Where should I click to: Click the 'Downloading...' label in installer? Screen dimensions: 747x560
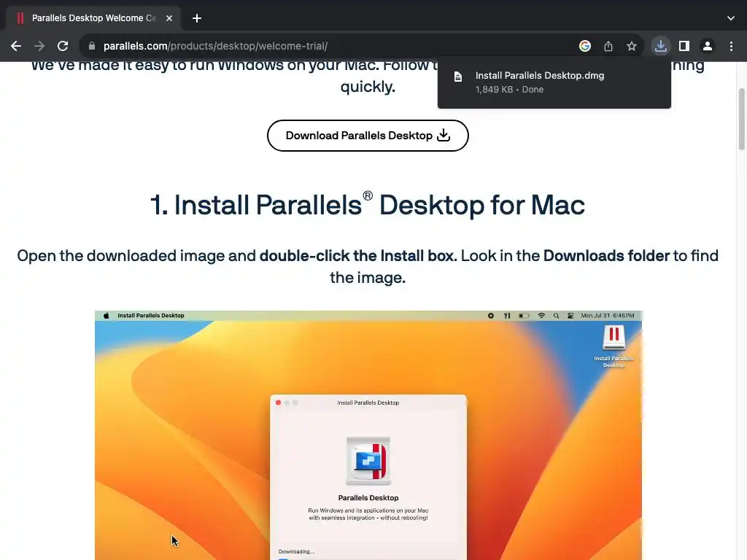point(296,551)
